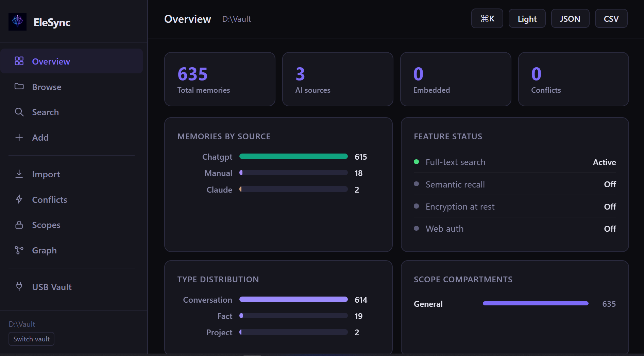
Task: Click the Encryption at rest status dot
Action: 416,206
